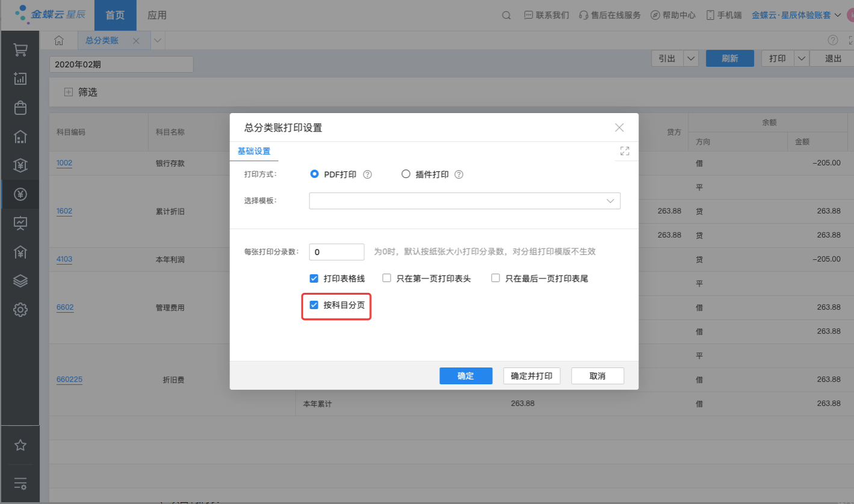Click the 本年累计 row cell
Screen dimensions: 854x504
(317, 404)
